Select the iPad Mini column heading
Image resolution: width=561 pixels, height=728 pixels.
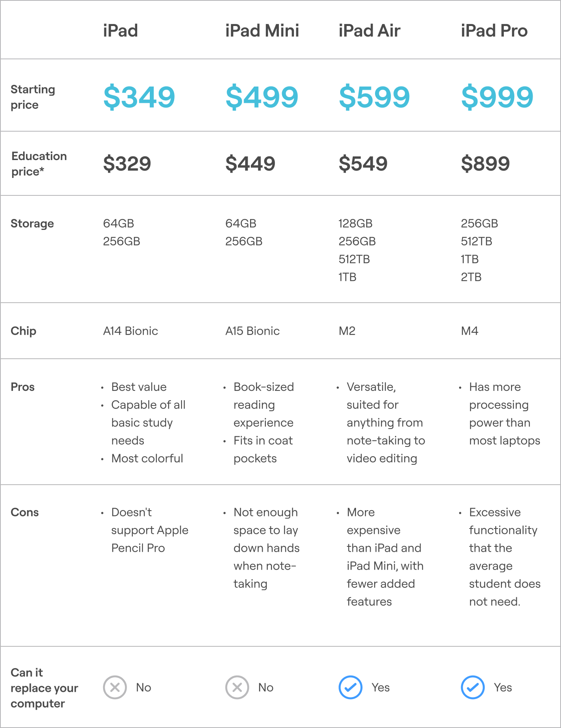(262, 31)
